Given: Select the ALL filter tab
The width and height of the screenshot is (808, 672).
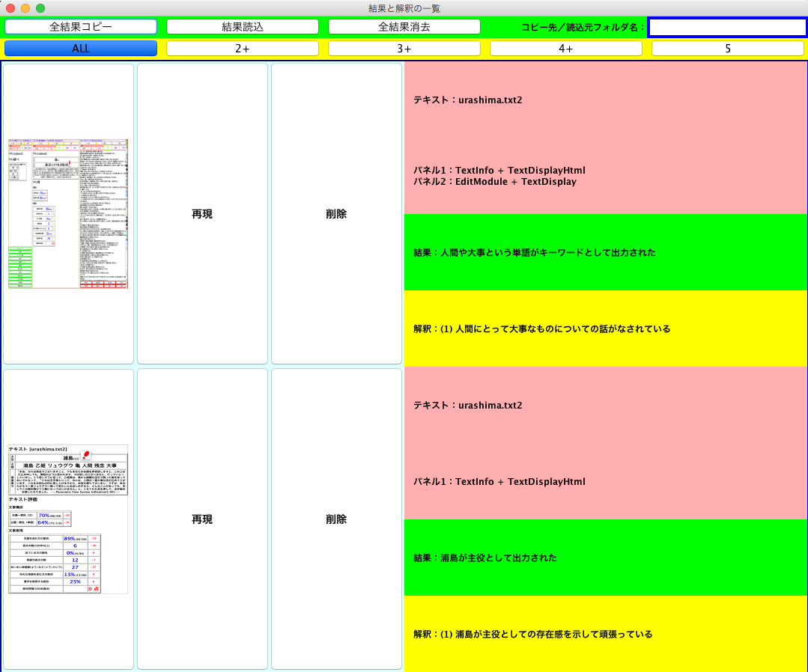Looking at the screenshot, I should pyautogui.click(x=80, y=48).
